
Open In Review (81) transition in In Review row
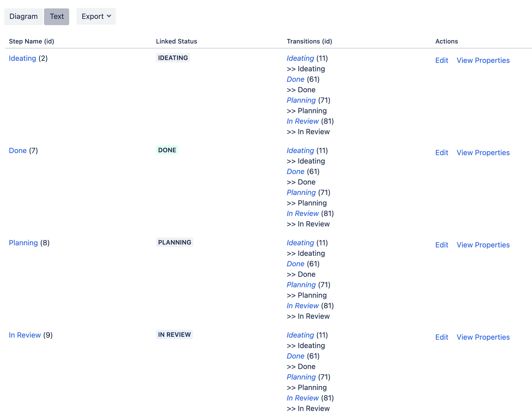tap(303, 398)
